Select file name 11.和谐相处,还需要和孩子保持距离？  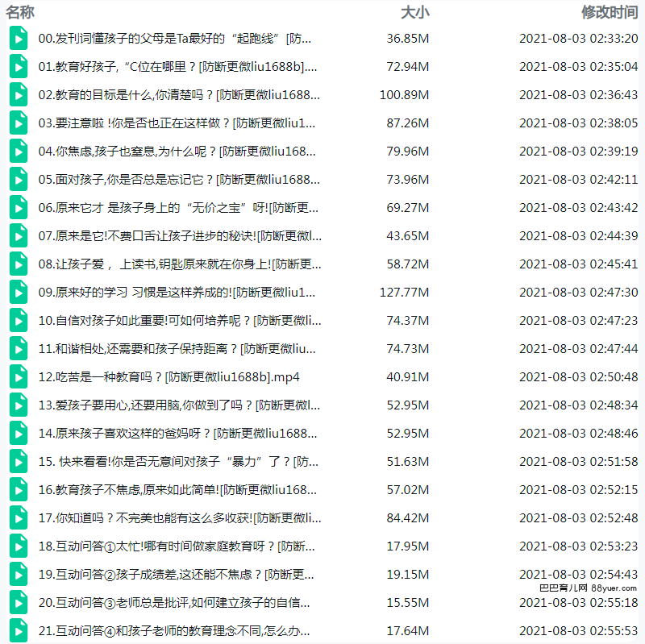(177, 349)
